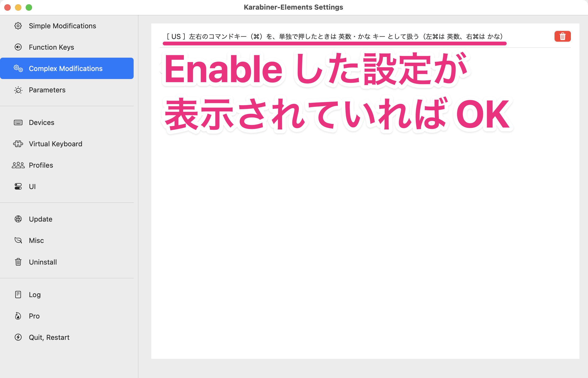This screenshot has width=588, height=378.
Task: Select the Devices keyboard icon
Action: (18, 122)
